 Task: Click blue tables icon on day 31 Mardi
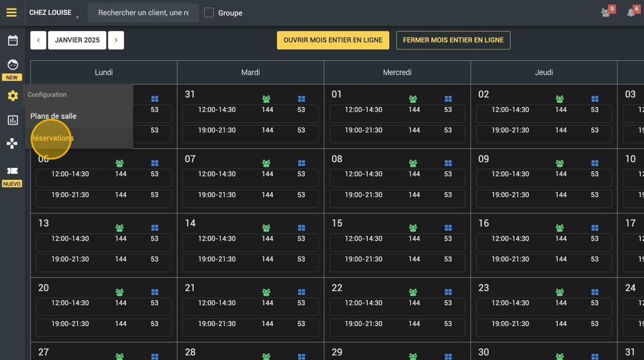301,99
